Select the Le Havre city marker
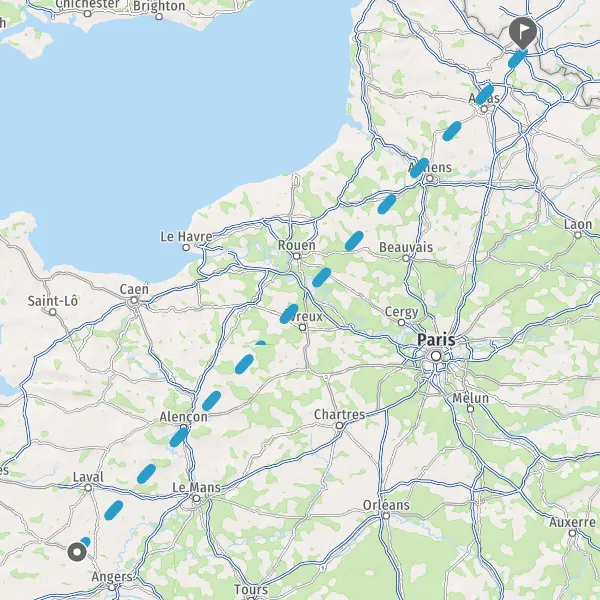The height and width of the screenshot is (600, 600). tap(186, 248)
